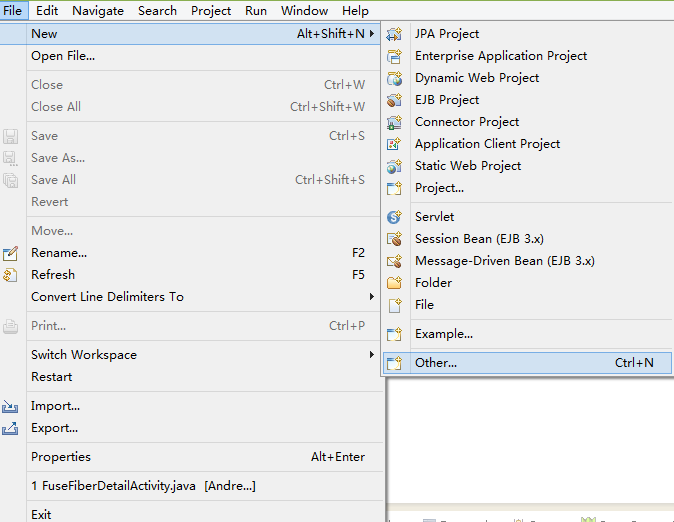Click the Static Web Project icon

394,166
